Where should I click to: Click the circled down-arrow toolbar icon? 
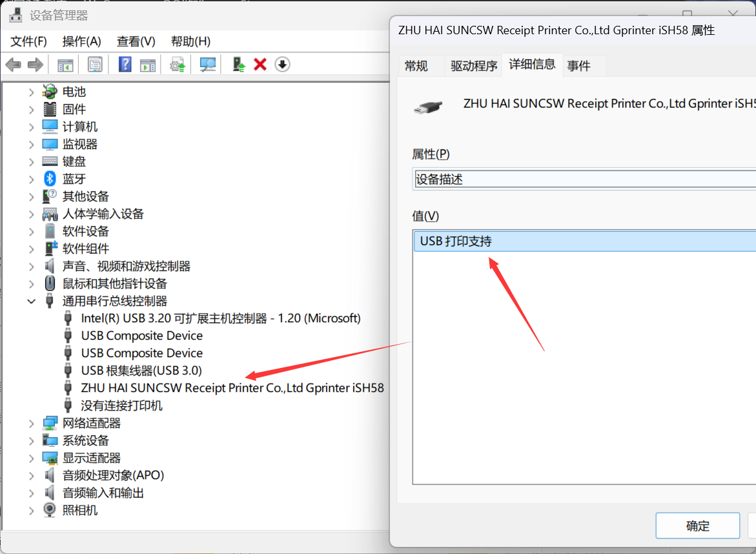[x=283, y=64]
